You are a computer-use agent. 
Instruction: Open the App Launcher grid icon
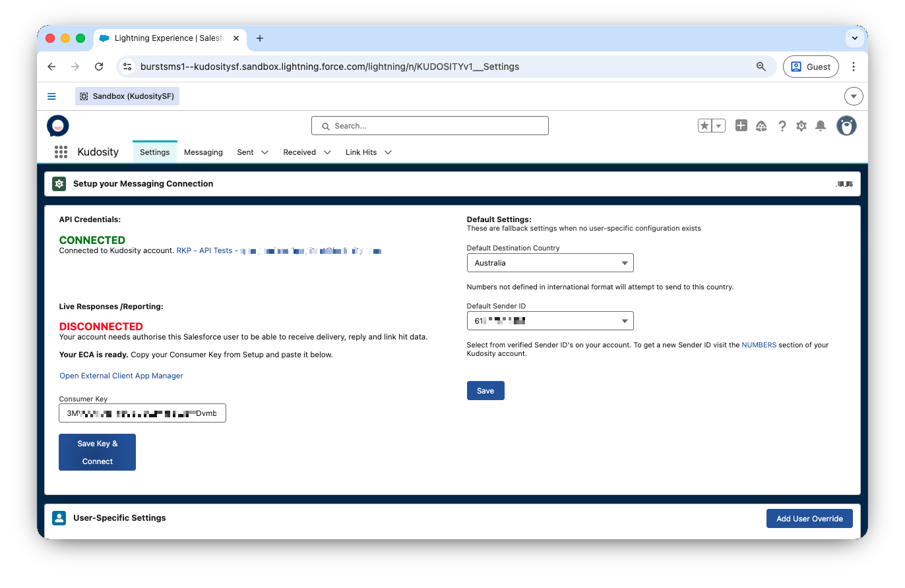(x=61, y=152)
